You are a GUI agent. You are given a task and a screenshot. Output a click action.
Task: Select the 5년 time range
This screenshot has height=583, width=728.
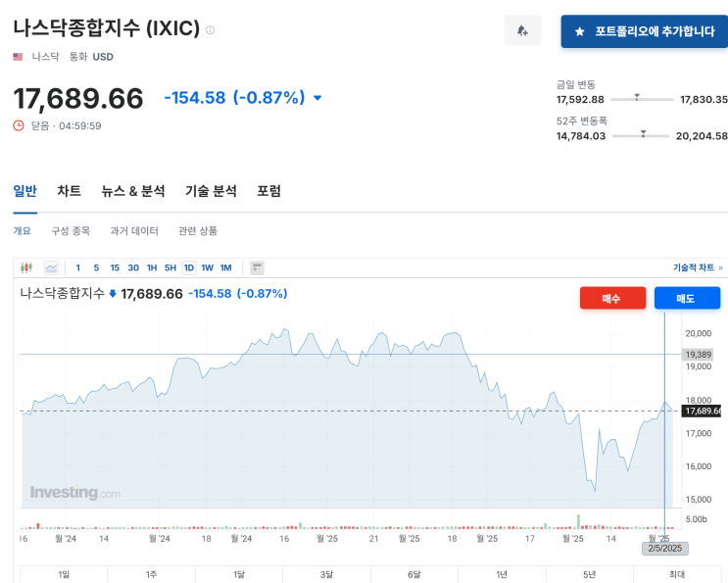589,574
